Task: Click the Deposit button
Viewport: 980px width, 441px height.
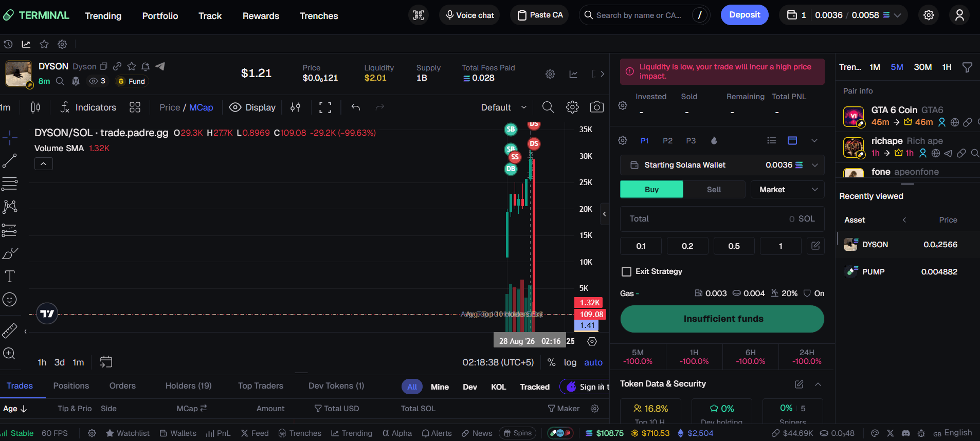Action: click(745, 15)
